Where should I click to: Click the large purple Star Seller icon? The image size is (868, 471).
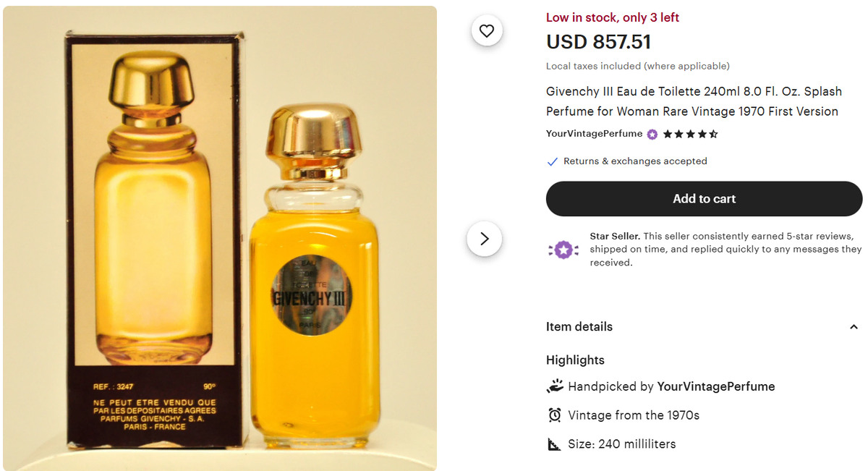(564, 250)
